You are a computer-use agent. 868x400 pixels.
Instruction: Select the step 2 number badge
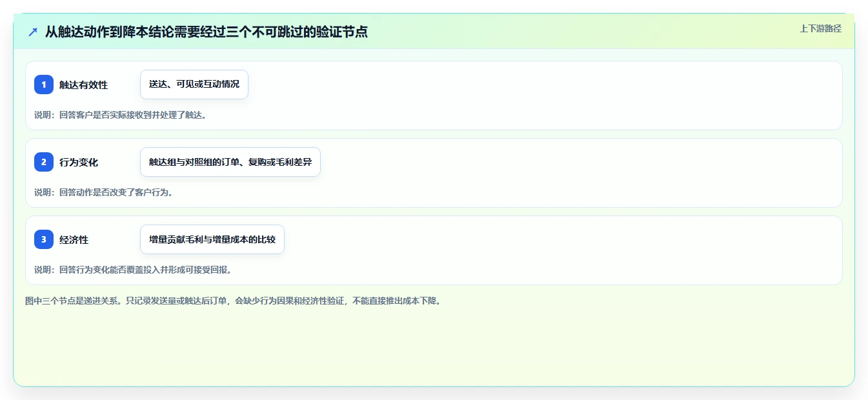[44, 162]
